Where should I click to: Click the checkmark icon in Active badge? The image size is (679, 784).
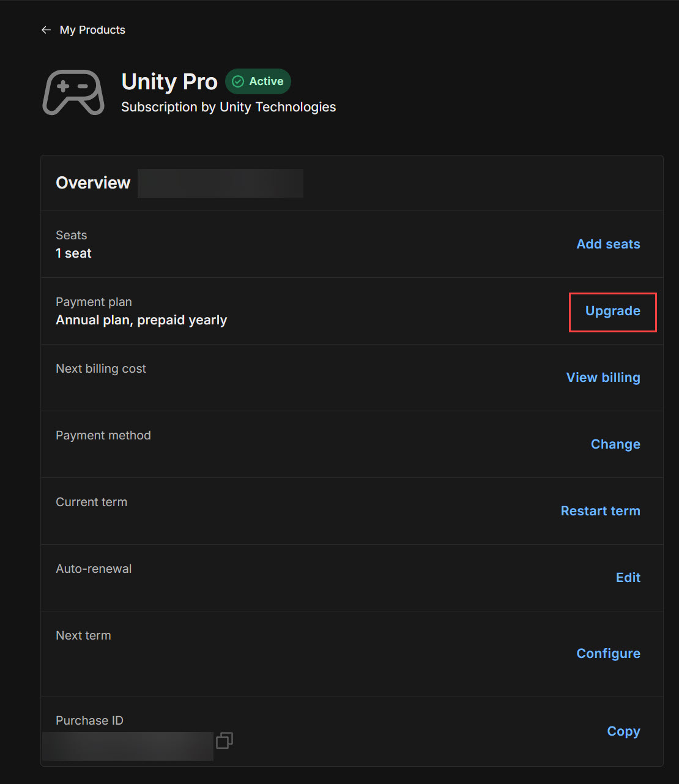pos(238,81)
